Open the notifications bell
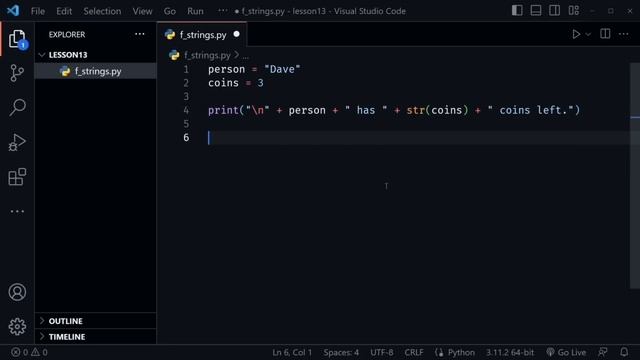 click(x=624, y=352)
